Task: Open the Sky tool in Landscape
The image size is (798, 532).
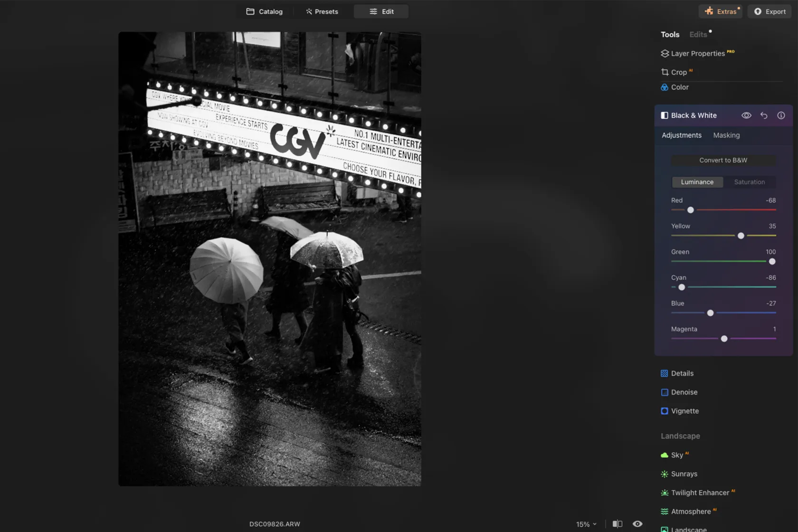Action: (676, 455)
